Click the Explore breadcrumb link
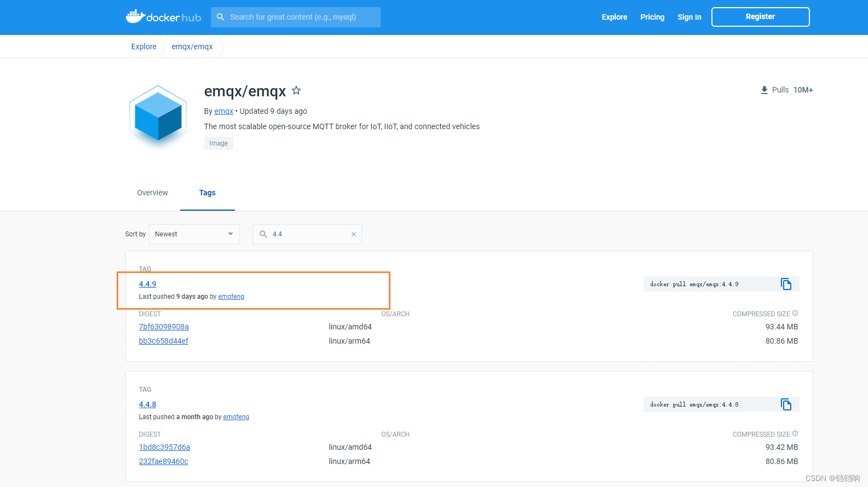Screen dimensions: 868x487 coord(144,47)
